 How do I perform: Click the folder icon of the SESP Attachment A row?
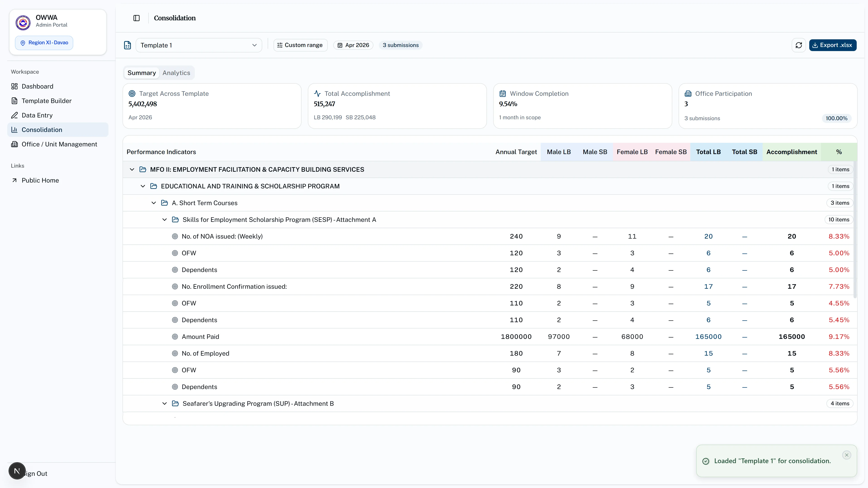[175, 220]
